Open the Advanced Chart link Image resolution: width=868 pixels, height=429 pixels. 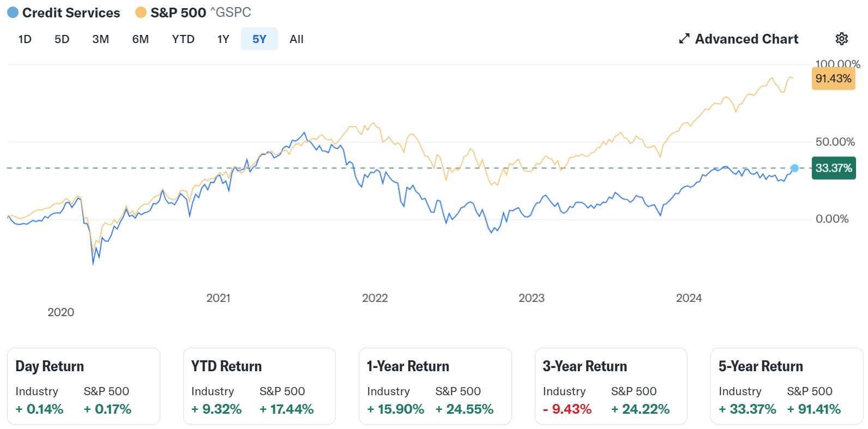click(739, 39)
